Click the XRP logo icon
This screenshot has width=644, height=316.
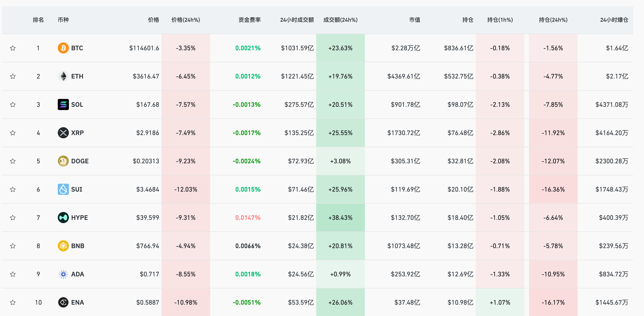coord(63,133)
